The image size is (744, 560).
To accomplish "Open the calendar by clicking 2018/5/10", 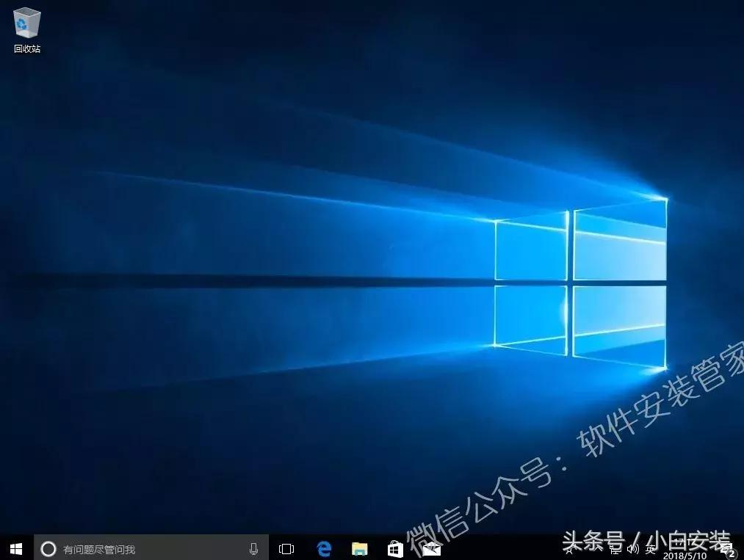I will coord(685,552).
